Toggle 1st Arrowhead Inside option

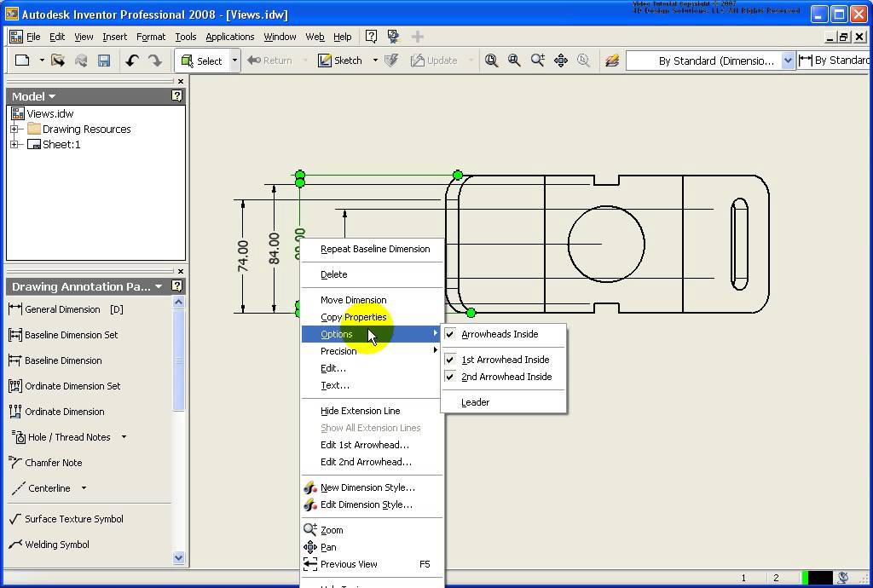[505, 360]
